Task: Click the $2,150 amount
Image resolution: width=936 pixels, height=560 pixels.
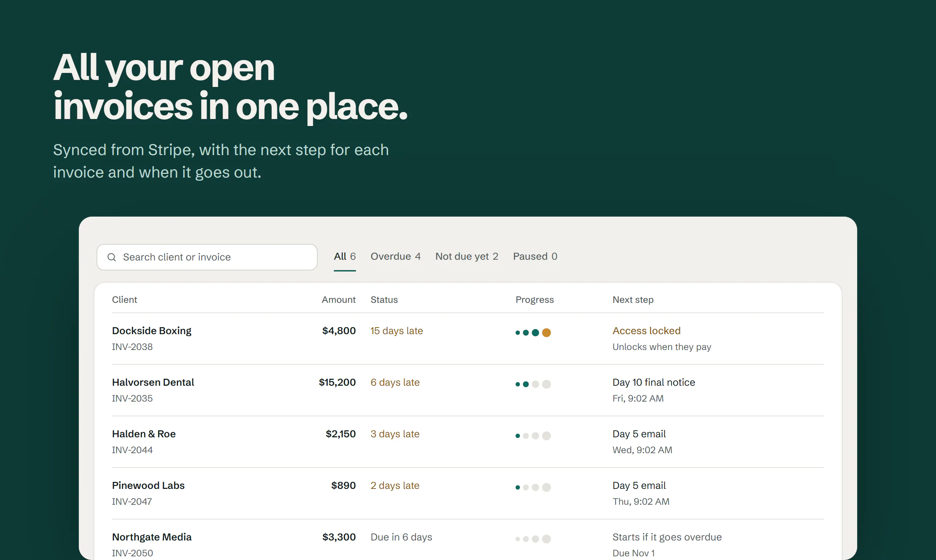Action: (341, 434)
